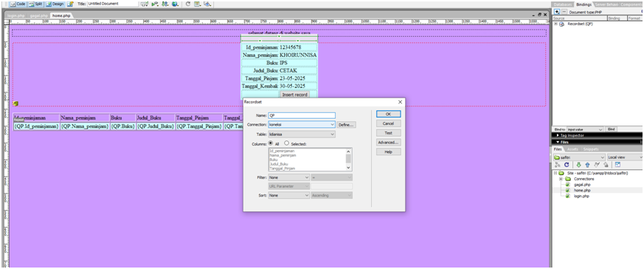Click Cancel in the Recordset dialog
Image resolution: width=644 pixels, height=269 pixels.
tap(388, 123)
